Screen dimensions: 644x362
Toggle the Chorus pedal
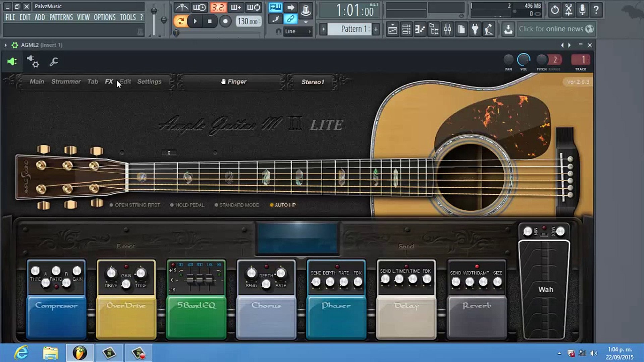pos(266,317)
